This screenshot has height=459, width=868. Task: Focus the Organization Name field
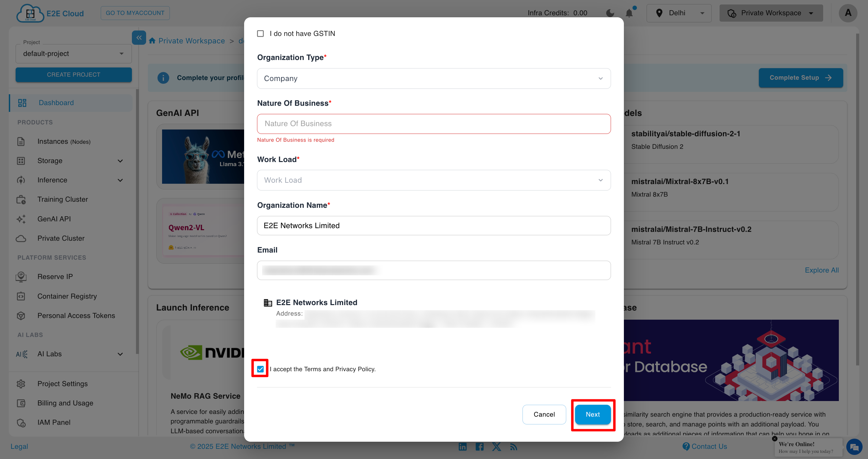pos(434,225)
